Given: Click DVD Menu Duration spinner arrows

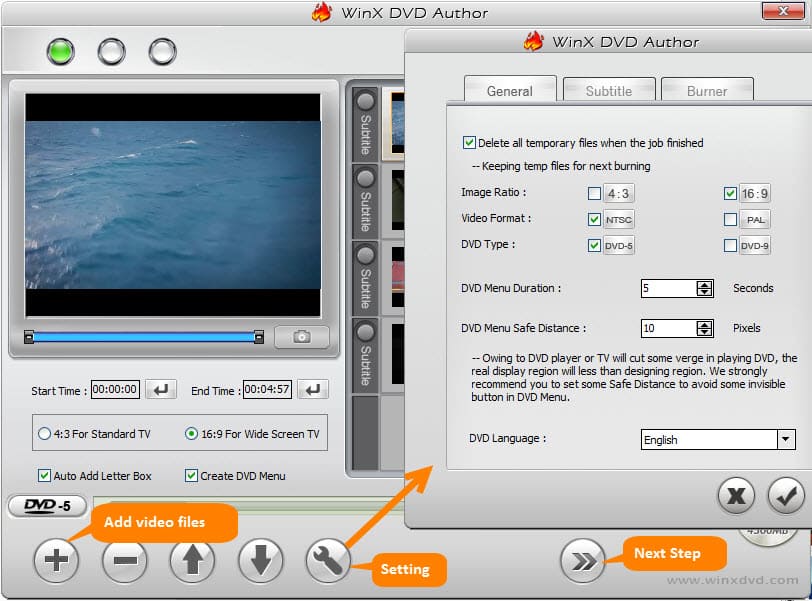Looking at the screenshot, I should [704, 288].
